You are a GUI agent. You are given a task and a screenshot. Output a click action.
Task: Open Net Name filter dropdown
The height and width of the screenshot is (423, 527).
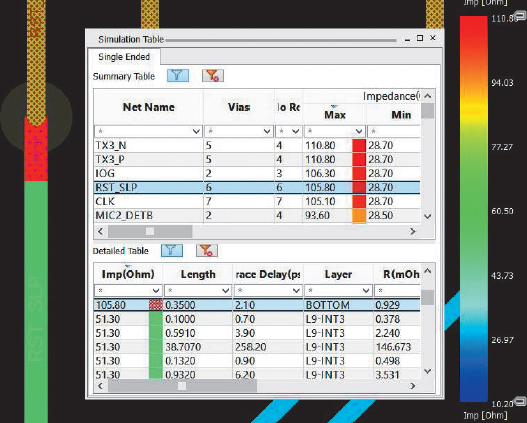pos(197,131)
